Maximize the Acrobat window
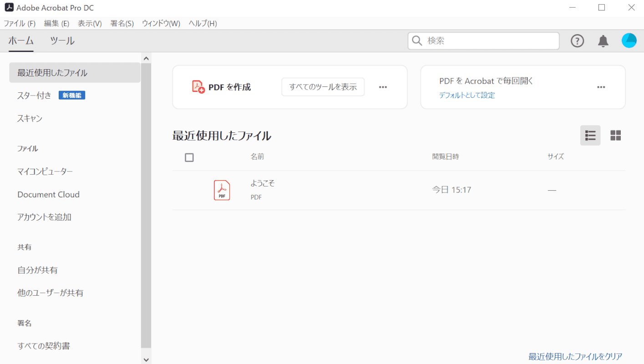The height and width of the screenshot is (364, 644). (602, 8)
